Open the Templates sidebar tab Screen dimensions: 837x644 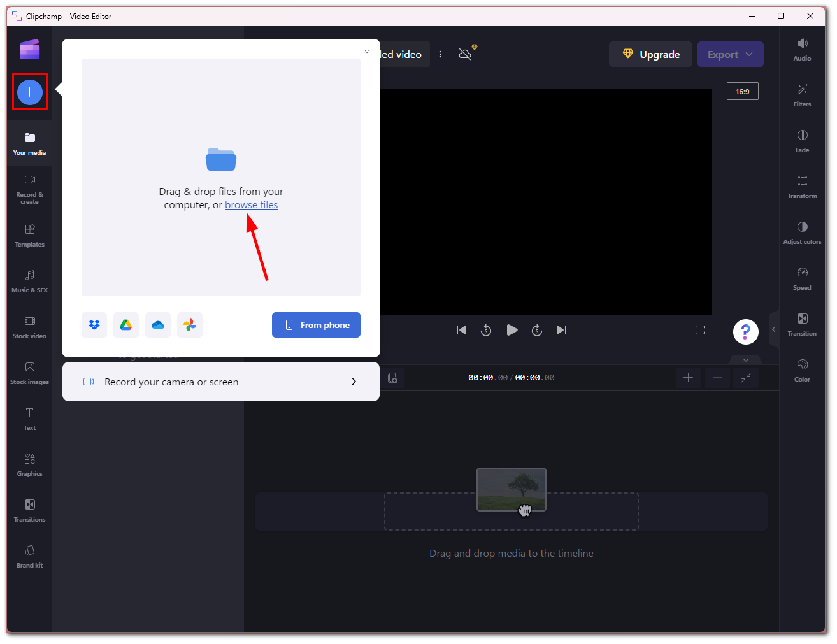[x=29, y=235]
